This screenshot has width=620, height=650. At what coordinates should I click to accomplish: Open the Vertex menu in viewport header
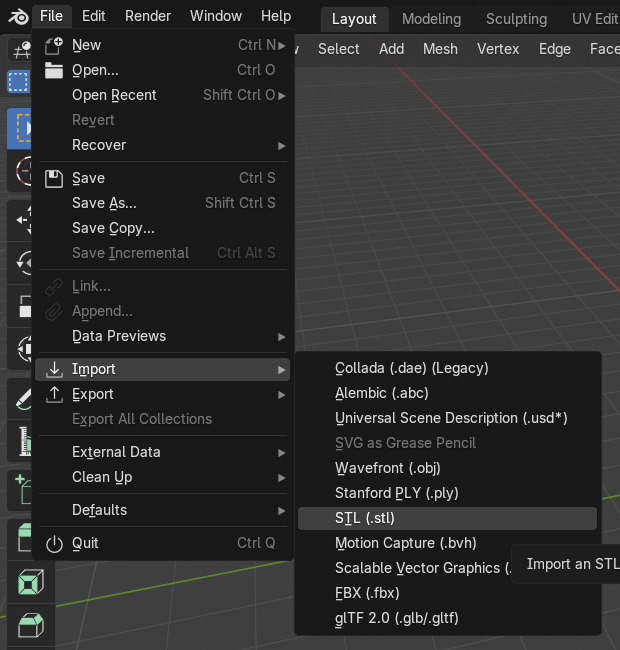498,49
